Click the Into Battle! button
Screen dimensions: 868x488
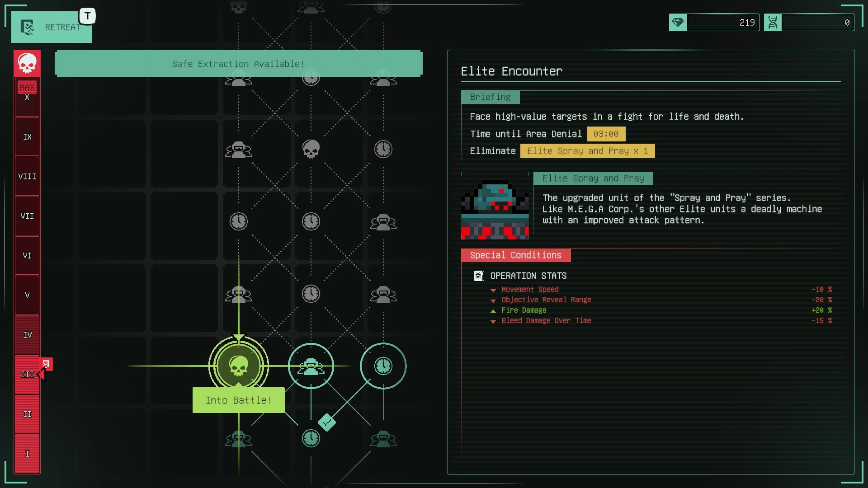point(239,400)
